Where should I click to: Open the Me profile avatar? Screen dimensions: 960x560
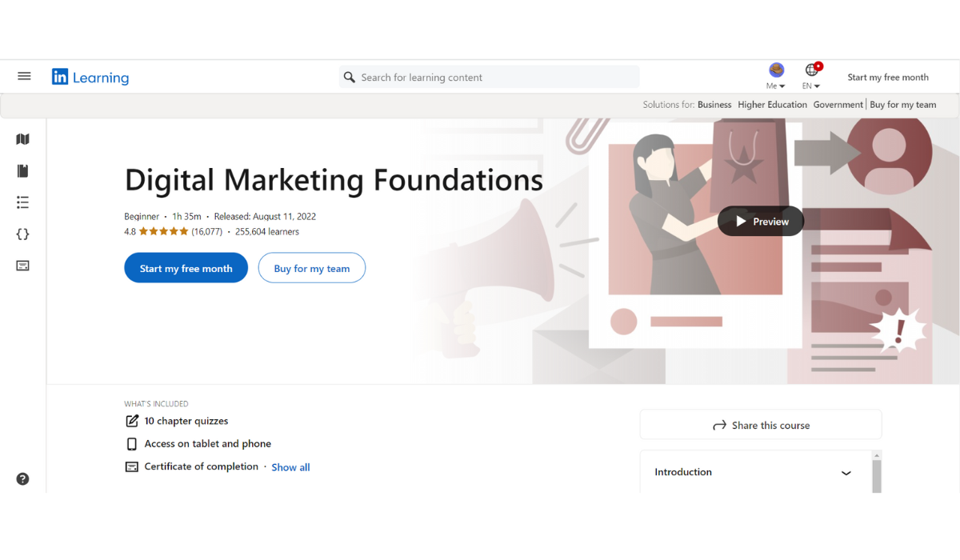776,70
